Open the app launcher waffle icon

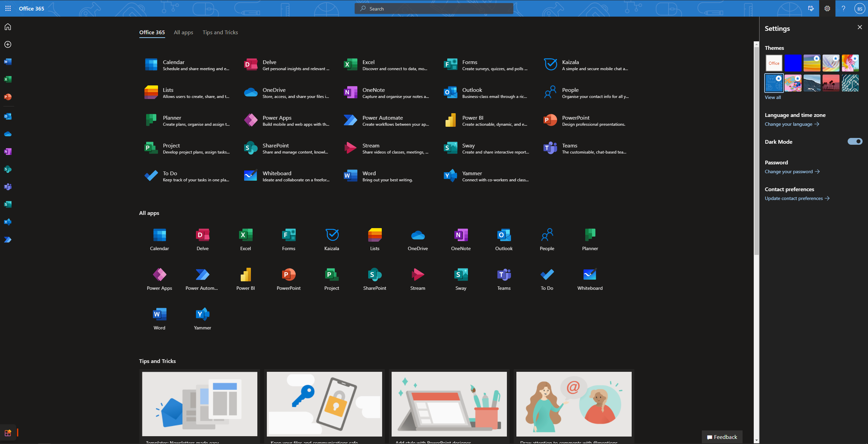click(8, 8)
